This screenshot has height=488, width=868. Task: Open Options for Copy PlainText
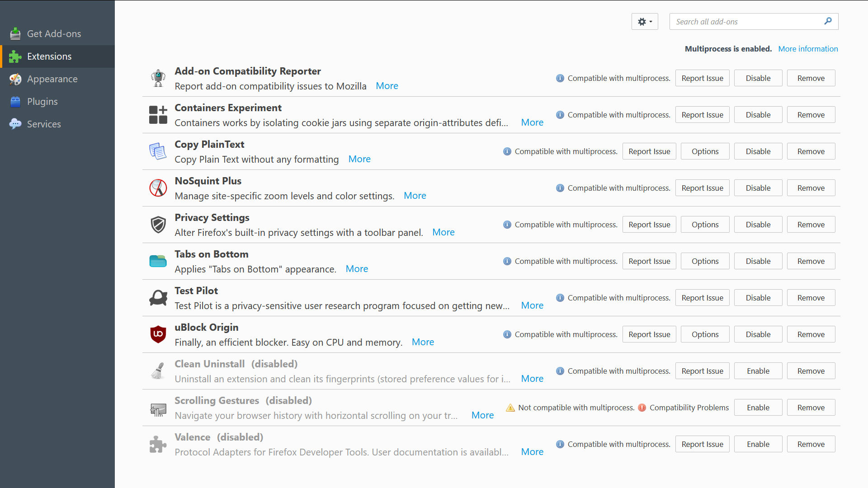704,151
